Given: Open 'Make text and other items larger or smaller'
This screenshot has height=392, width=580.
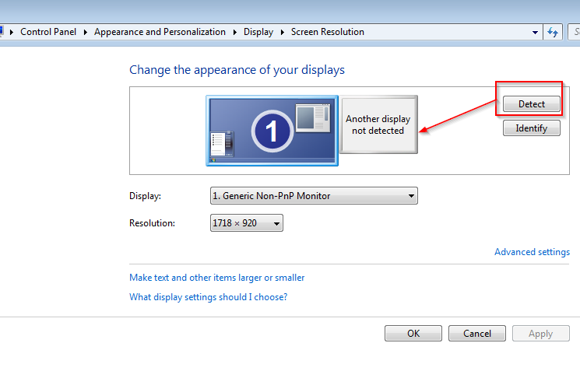Looking at the screenshot, I should 216,278.
